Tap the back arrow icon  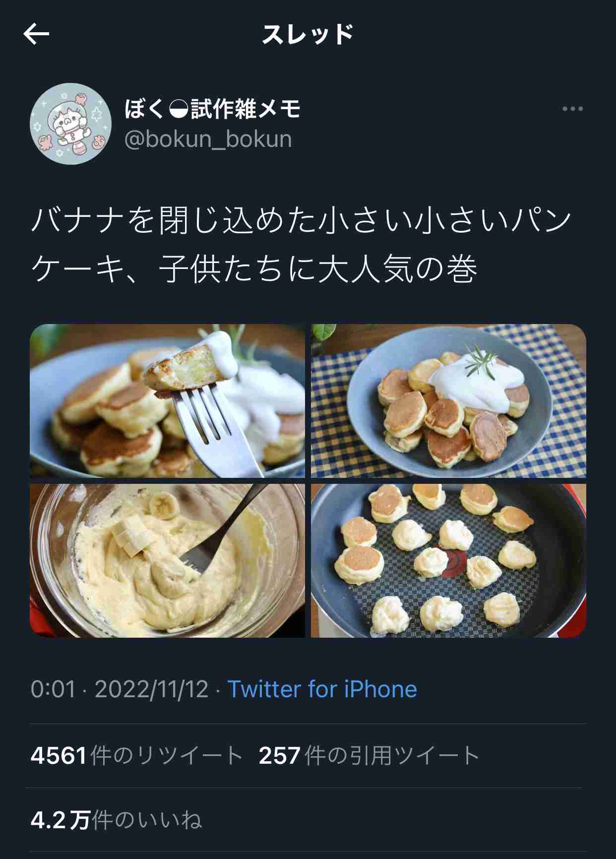coord(36,34)
